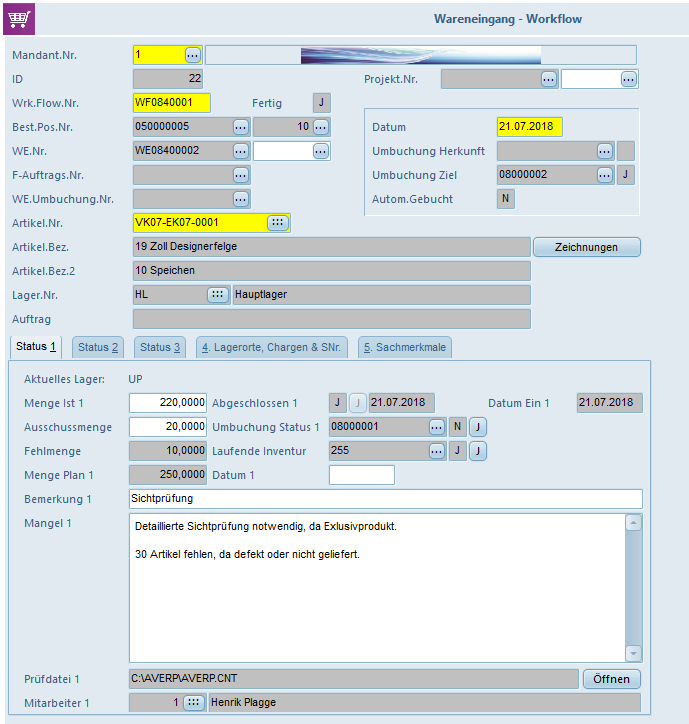The width and height of the screenshot is (689, 724).
Task: Open lookup for F-Auftrags.Nr. field
Action: coord(240,175)
